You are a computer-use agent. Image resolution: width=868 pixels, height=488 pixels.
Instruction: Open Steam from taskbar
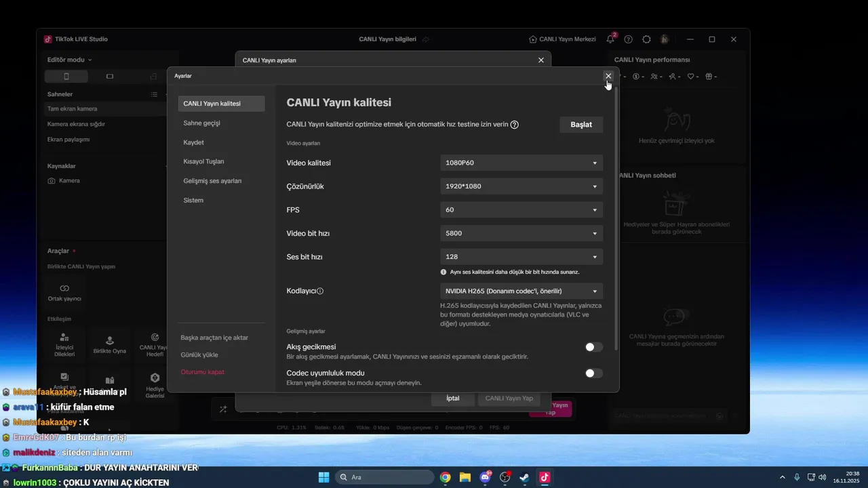[525, 477]
